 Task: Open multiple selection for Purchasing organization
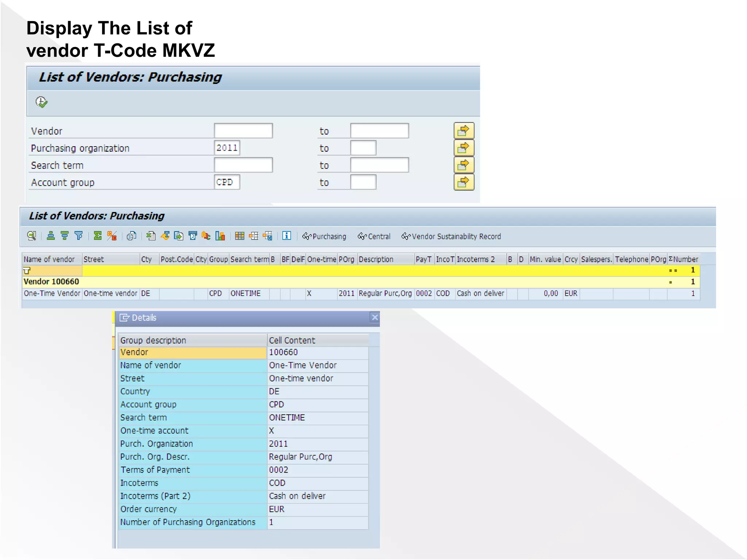click(464, 148)
